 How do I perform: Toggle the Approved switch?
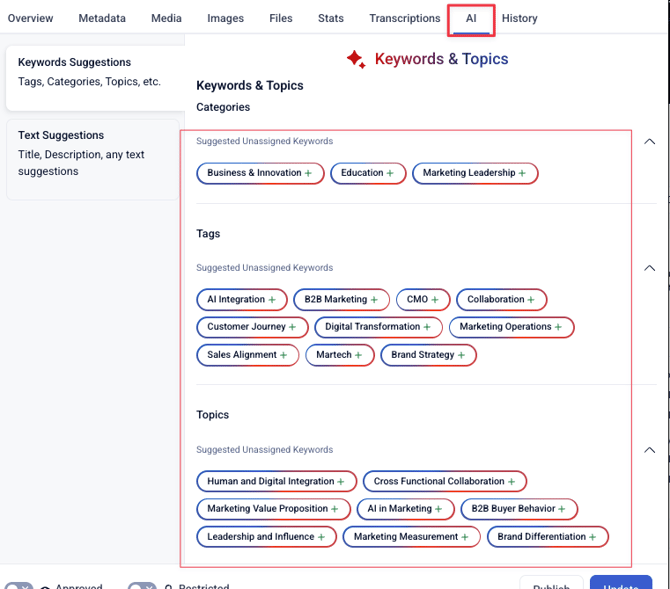[19, 587]
